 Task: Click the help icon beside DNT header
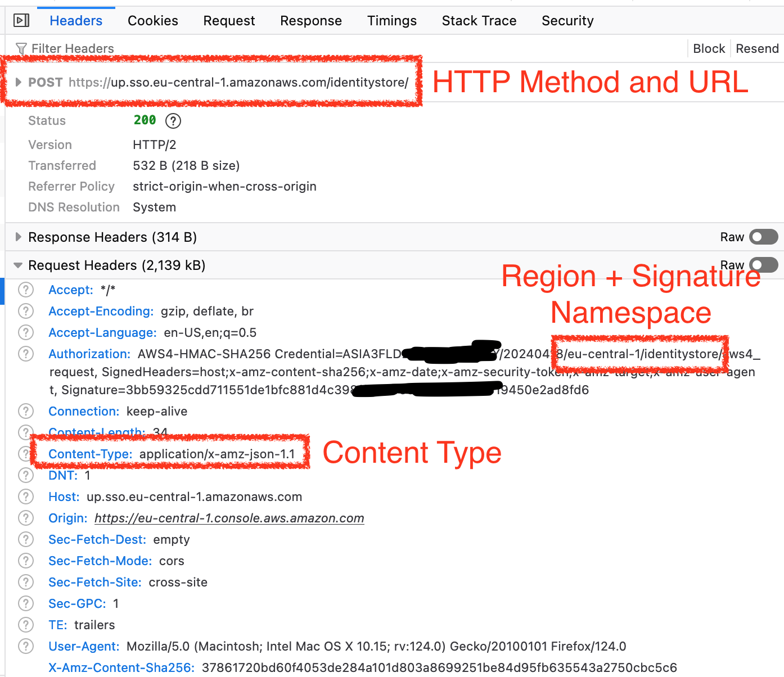coord(26,475)
